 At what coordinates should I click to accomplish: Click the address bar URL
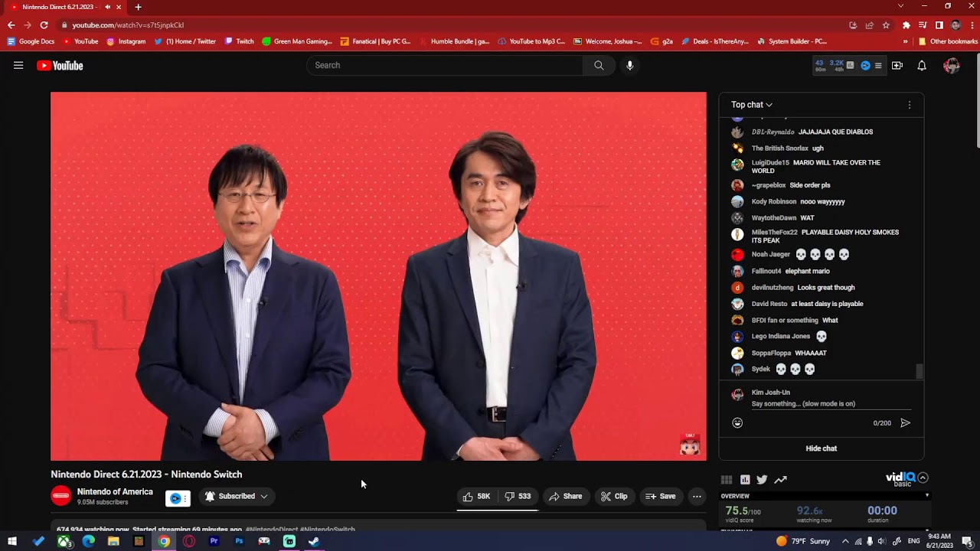128,25
